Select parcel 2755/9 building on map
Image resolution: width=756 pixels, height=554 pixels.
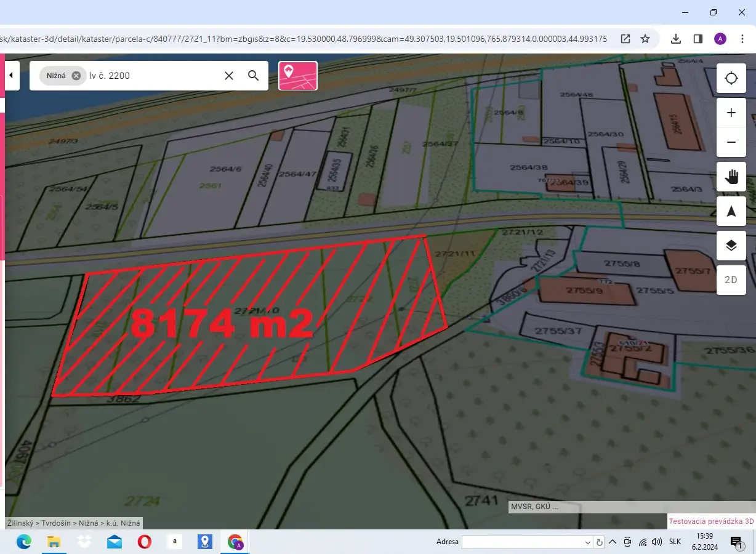pos(586,291)
